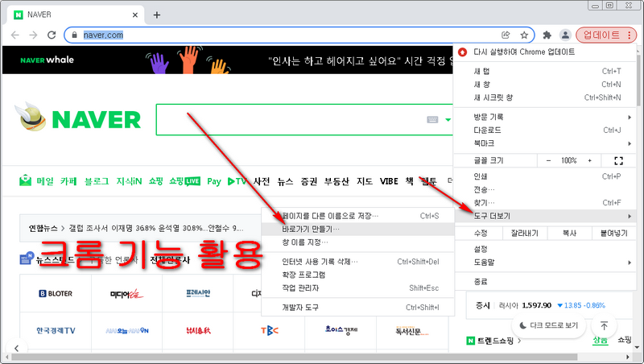Screen dimensions: 644x364
Task: Select 페이지를 다른 이름으로 저장
Action: coord(357,216)
